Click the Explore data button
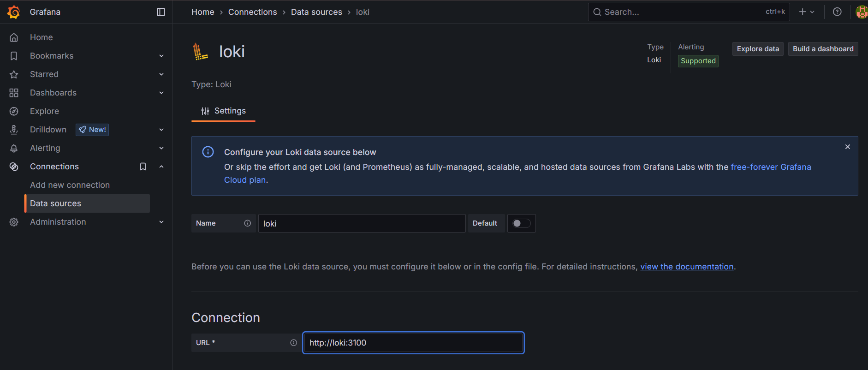This screenshot has width=868, height=370. pos(758,49)
